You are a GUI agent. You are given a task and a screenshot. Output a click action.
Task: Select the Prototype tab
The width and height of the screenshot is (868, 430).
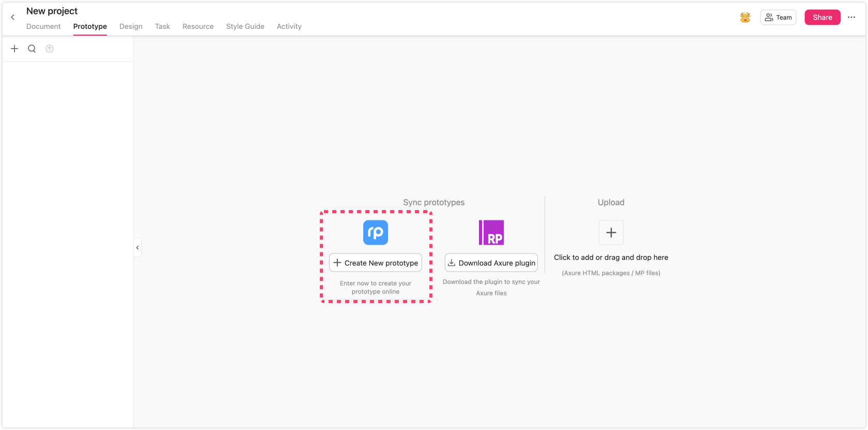point(90,26)
